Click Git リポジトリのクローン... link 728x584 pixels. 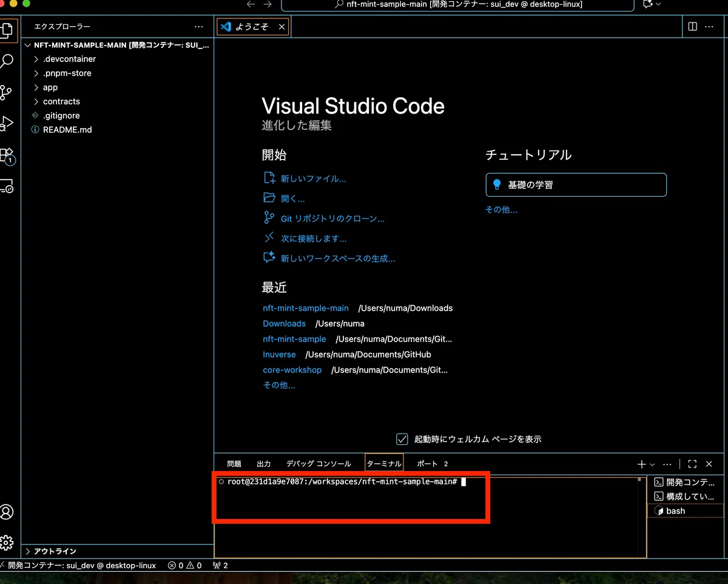pos(332,219)
